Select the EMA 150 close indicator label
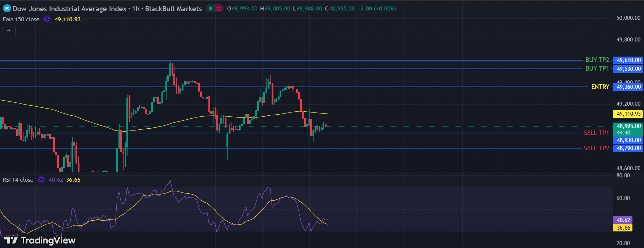Viewport: 644px width, 248px height. pyautogui.click(x=21, y=19)
